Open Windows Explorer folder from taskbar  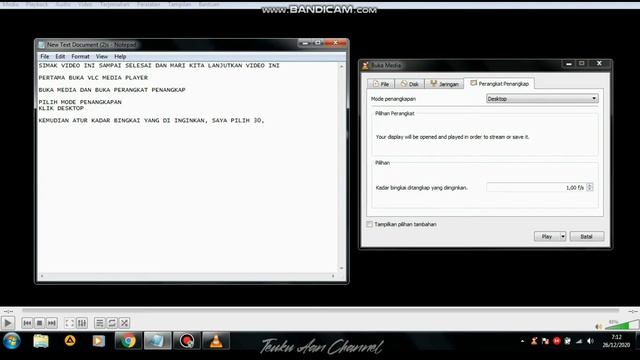point(41,341)
